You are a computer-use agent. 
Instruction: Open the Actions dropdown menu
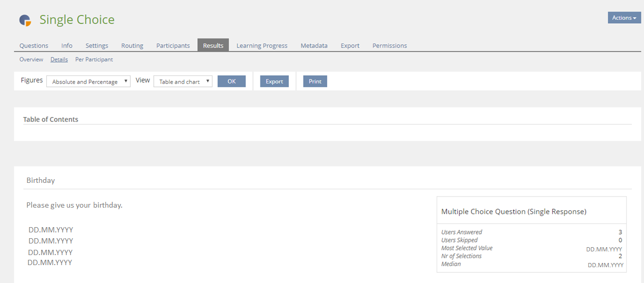click(x=624, y=18)
